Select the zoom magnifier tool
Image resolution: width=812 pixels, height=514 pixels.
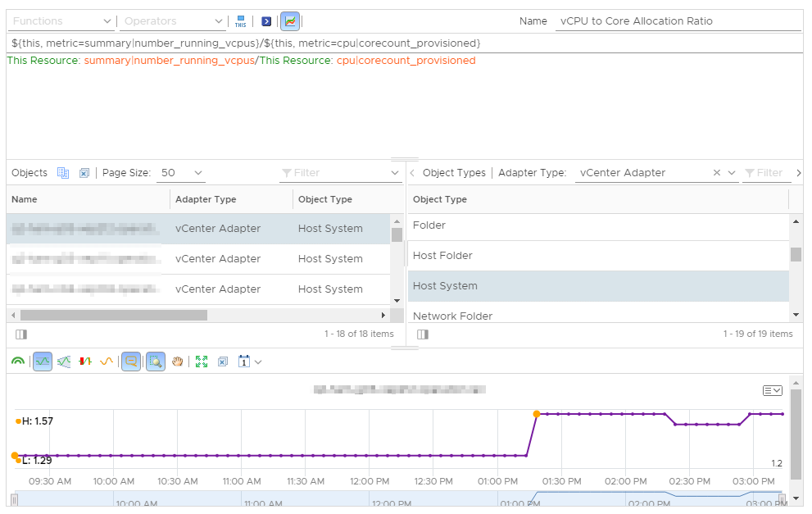(155, 362)
